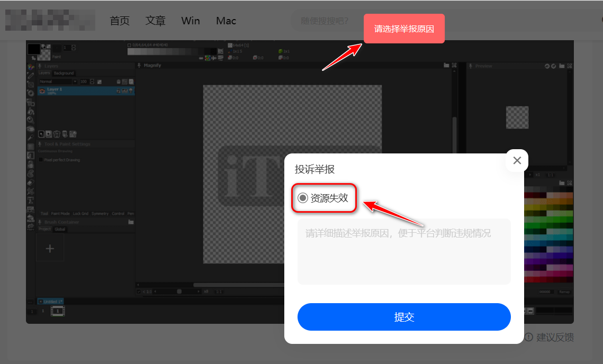Screen dimensions: 603x364
Task: Open the 首页 navigation item
Action: click(x=120, y=21)
